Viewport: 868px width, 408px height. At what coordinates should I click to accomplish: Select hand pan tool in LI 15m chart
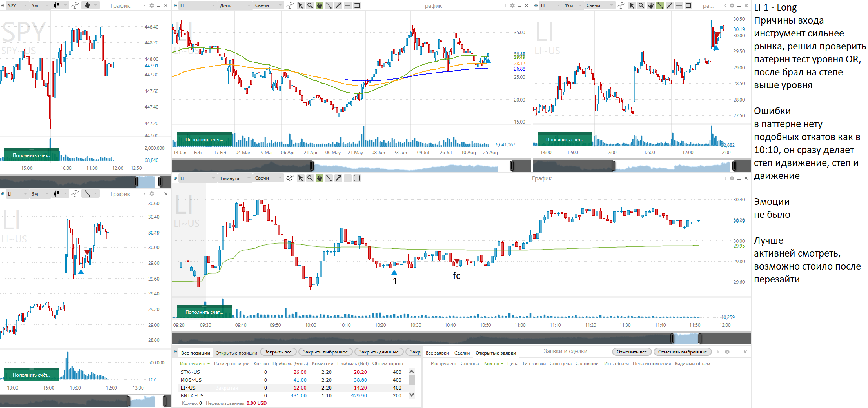pos(651,5)
